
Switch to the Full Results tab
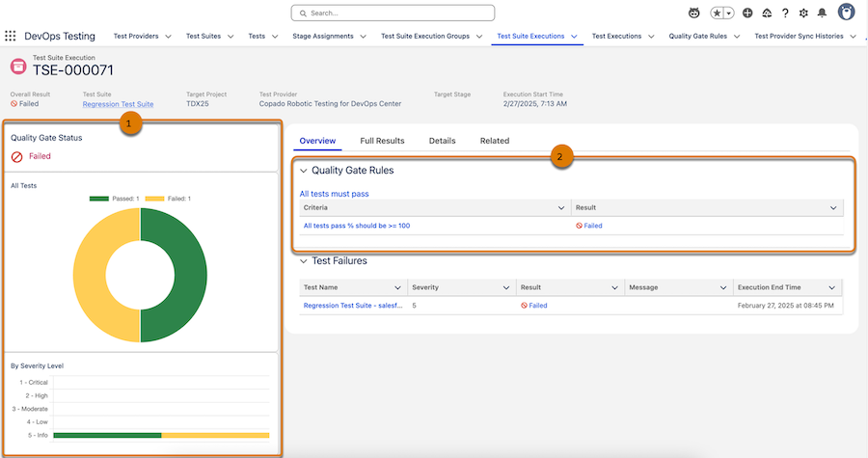click(382, 141)
